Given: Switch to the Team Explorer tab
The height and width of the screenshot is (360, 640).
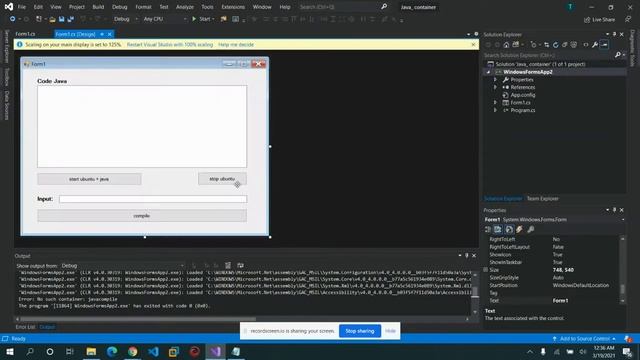Looking at the screenshot, I should (542, 199).
